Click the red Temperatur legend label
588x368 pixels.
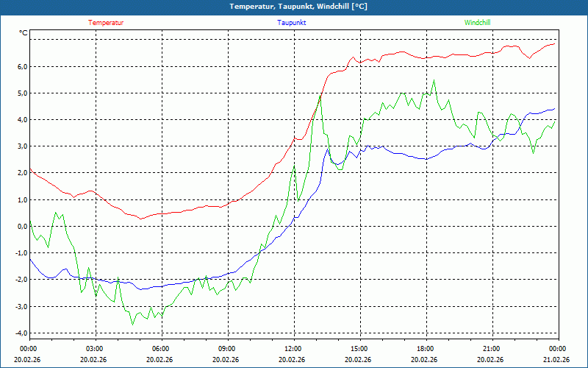tap(106, 23)
